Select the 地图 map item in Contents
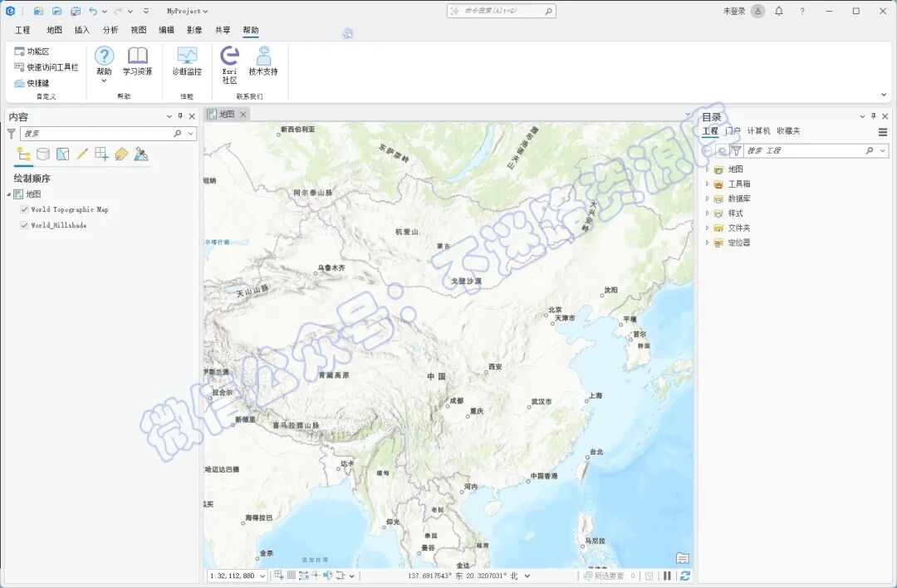Screen dimensions: 897x588 (x=28, y=194)
